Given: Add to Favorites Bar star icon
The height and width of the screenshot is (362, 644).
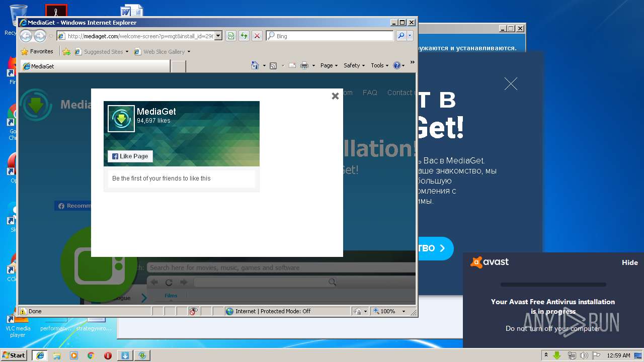Looking at the screenshot, I should pos(66,51).
